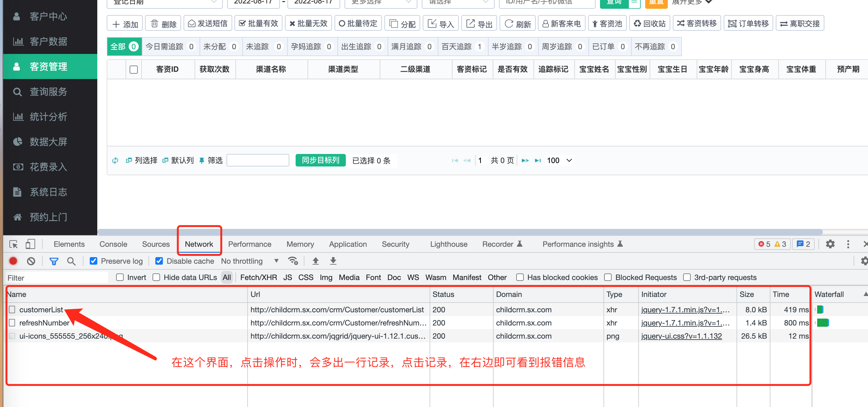Click the network filter funnel icon
This screenshot has height=407, width=868.
[x=54, y=261]
